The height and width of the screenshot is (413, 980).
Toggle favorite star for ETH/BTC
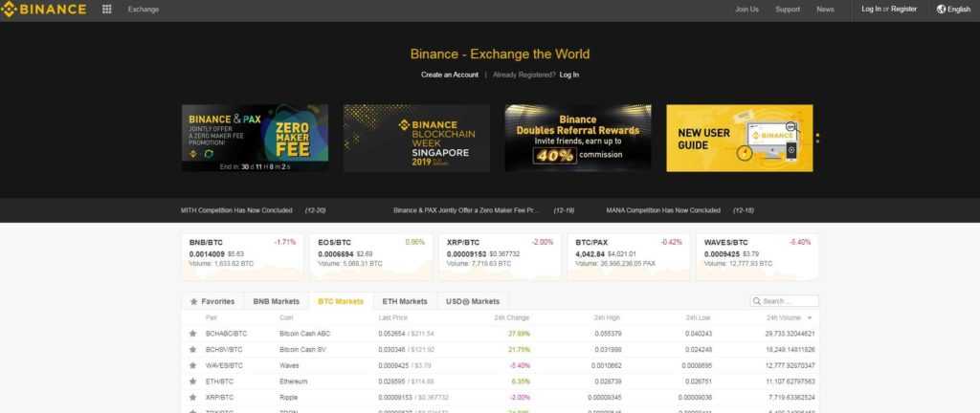[x=192, y=380]
